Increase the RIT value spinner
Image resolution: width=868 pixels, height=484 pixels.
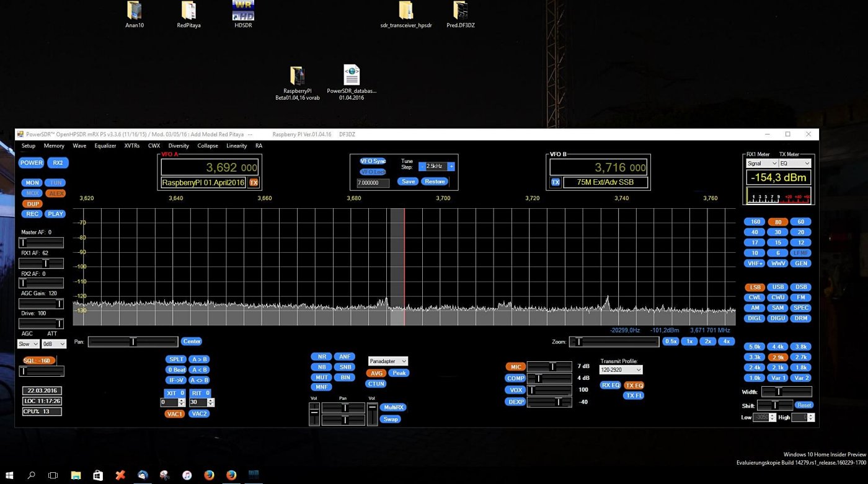[x=211, y=400]
